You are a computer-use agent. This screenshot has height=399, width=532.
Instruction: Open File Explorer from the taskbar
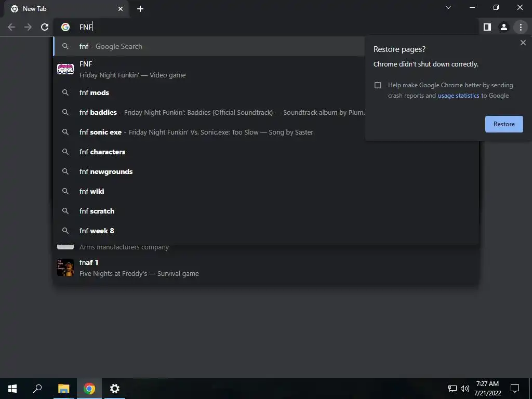[x=63, y=389]
